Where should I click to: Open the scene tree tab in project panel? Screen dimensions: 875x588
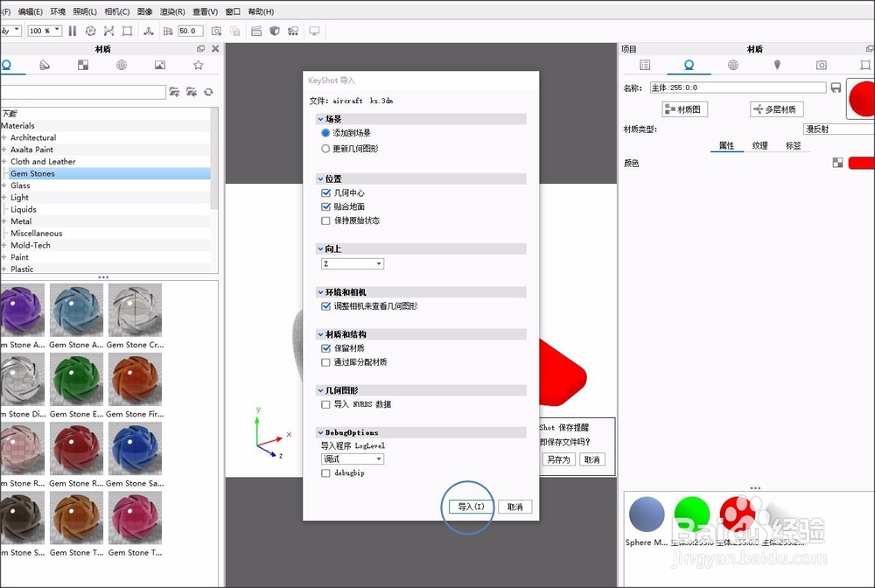(645, 65)
